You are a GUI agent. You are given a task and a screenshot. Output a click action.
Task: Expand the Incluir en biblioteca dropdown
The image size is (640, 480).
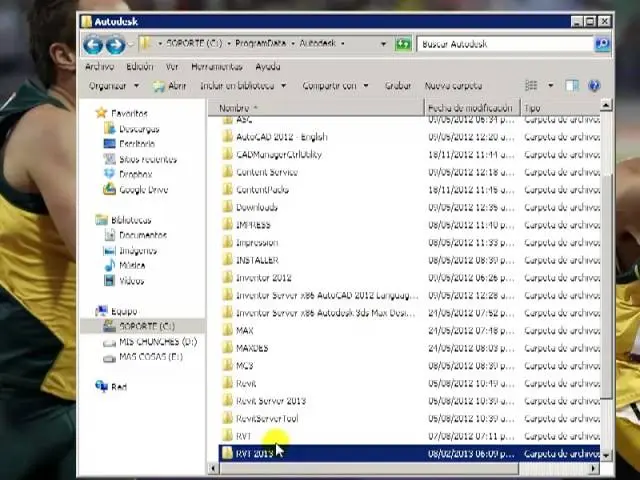[x=243, y=86]
